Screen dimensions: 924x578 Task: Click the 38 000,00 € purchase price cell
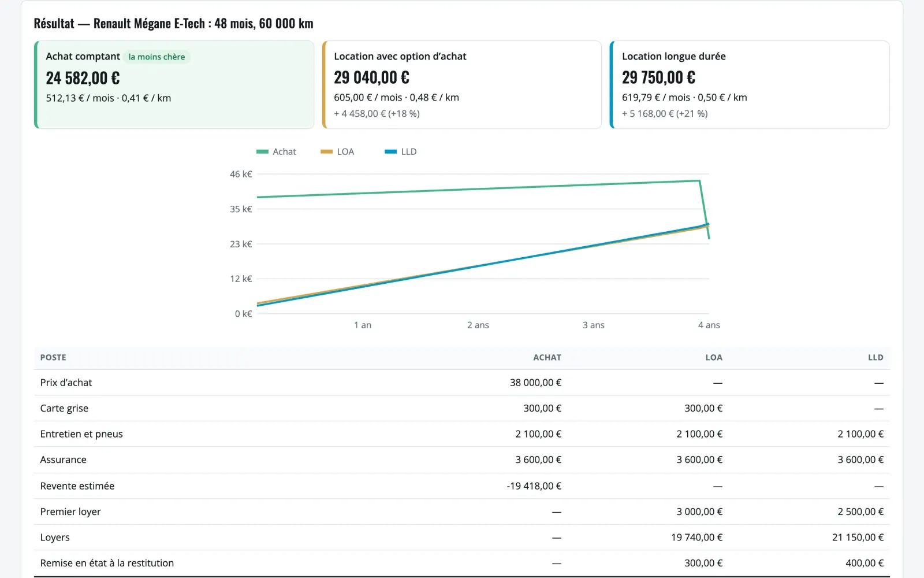tap(535, 383)
